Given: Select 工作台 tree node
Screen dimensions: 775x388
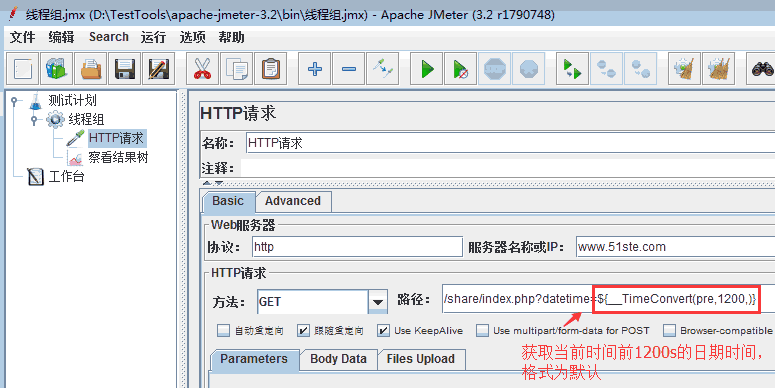Looking at the screenshot, I should point(66,176).
